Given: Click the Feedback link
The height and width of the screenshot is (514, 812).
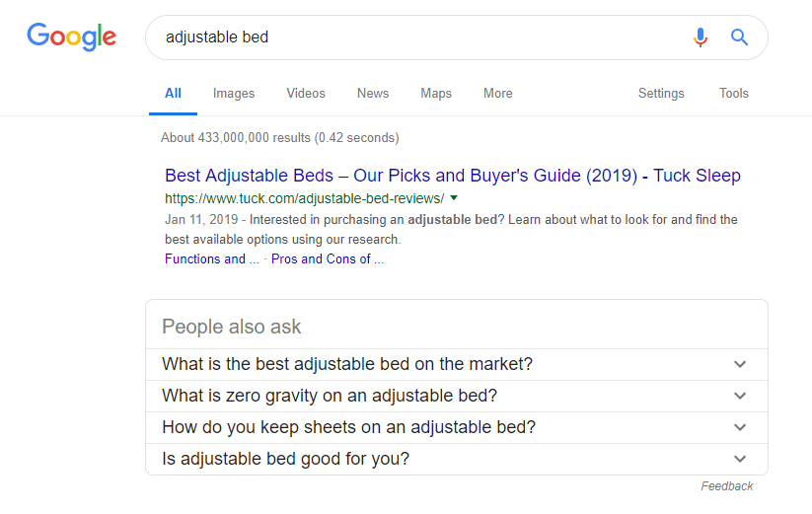Looking at the screenshot, I should pos(727,486).
